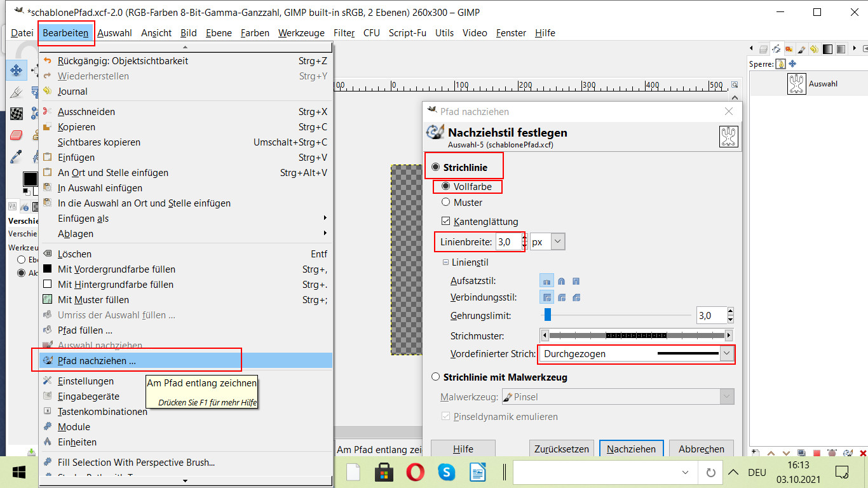This screenshot has height=488, width=868.
Task: Choose the butt cap style icon
Action: (546, 281)
